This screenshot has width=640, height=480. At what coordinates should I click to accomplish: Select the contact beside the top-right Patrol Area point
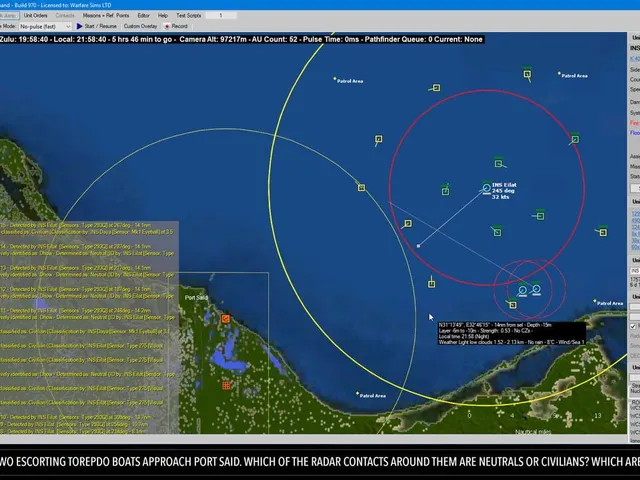(x=527, y=74)
